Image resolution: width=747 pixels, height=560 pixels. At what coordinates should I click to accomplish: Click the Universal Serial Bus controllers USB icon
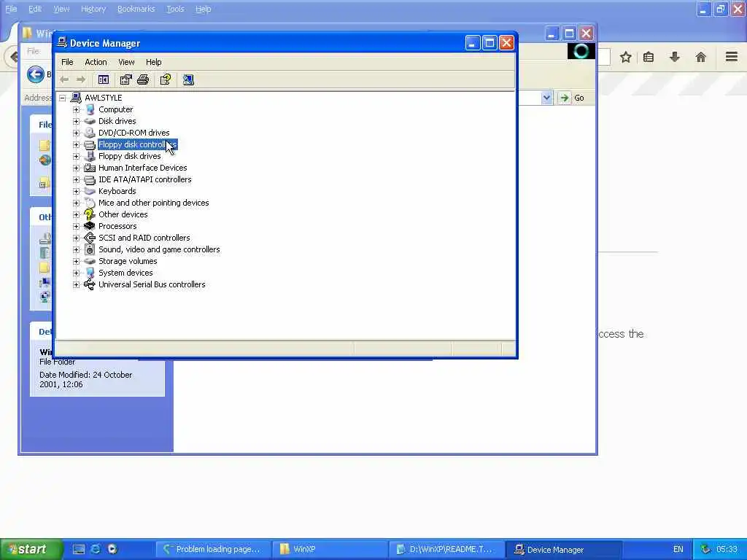[90, 285]
